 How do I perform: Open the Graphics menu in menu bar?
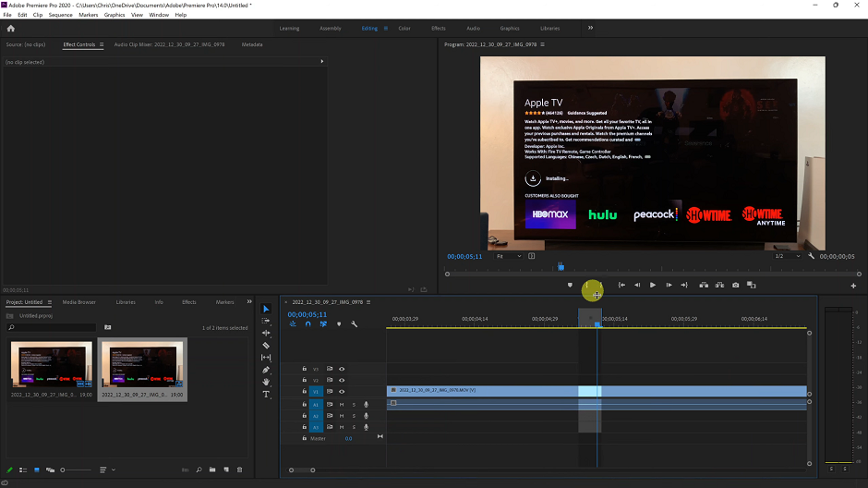pyautogui.click(x=114, y=15)
